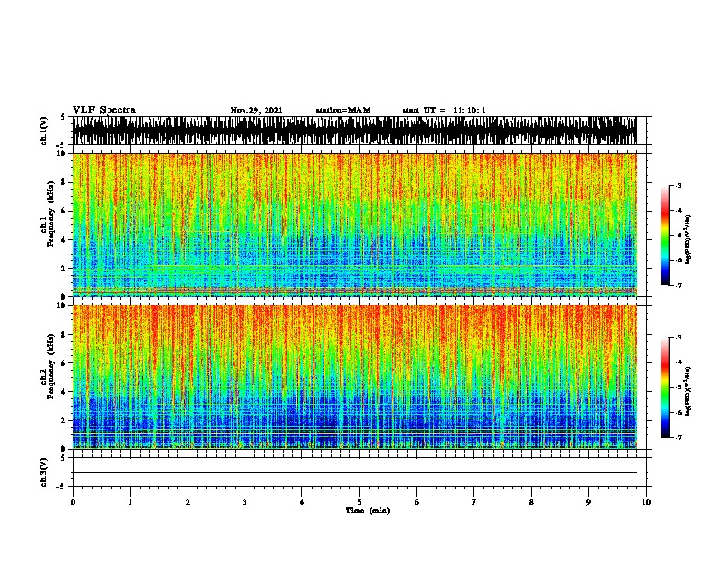
Task: Click the "Time (min)" axis title
Action: [x=368, y=511]
